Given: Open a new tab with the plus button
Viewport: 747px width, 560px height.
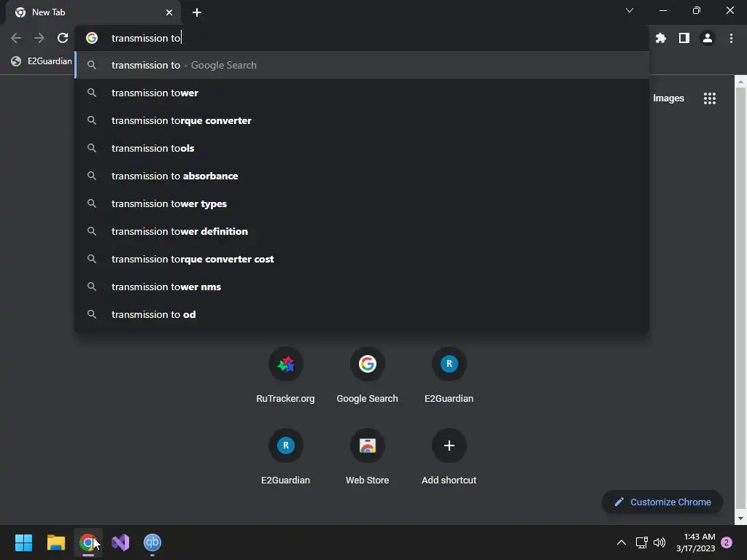Looking at the screenshot, I should pos(197,12).
